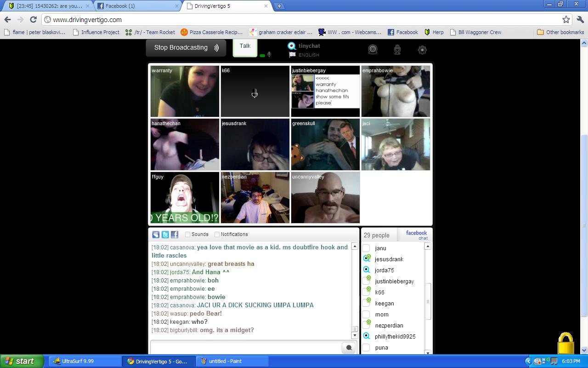Click the MySpace share icon
Viewport: 588px width, 368px height.
(x=156, y=235)
